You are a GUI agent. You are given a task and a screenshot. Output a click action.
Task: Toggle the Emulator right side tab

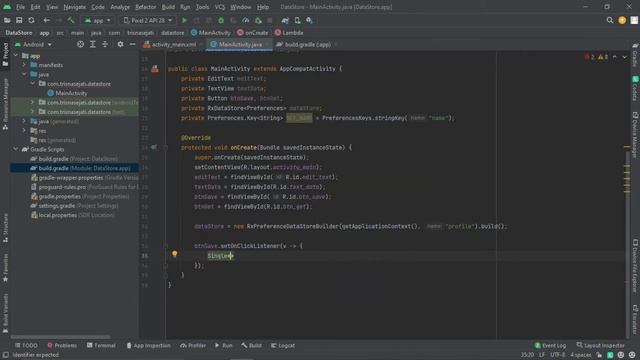(x=635, y=319)
